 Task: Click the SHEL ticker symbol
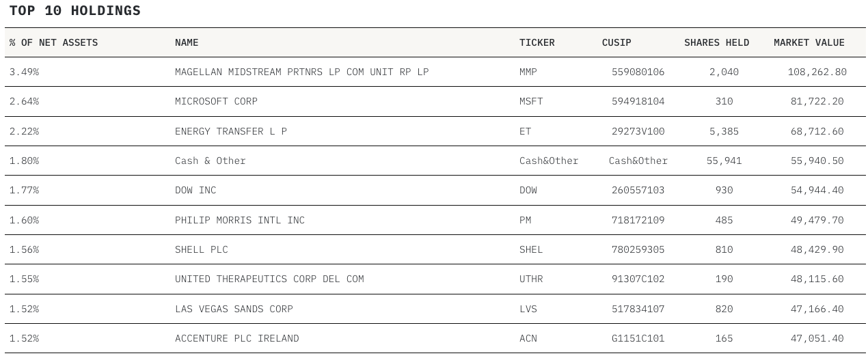pos(531,249)
